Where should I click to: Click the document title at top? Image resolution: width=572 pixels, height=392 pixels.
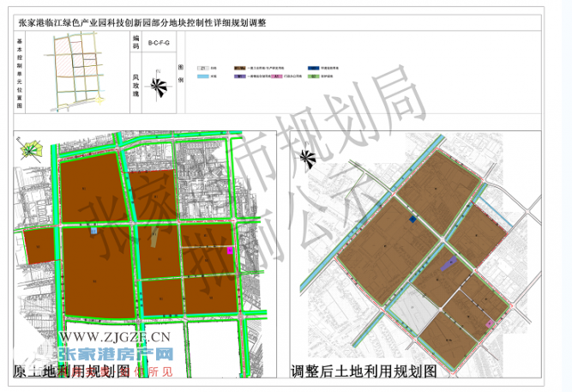pos(141,23)
